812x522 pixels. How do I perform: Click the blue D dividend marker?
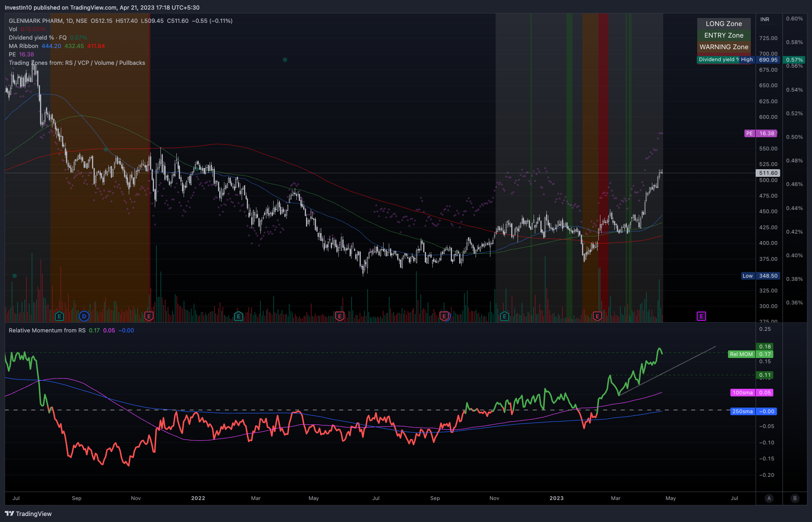click(84, 316)
